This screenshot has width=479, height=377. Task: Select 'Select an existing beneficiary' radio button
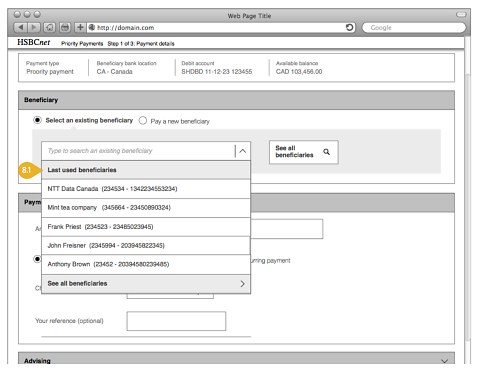coord(37,120)
